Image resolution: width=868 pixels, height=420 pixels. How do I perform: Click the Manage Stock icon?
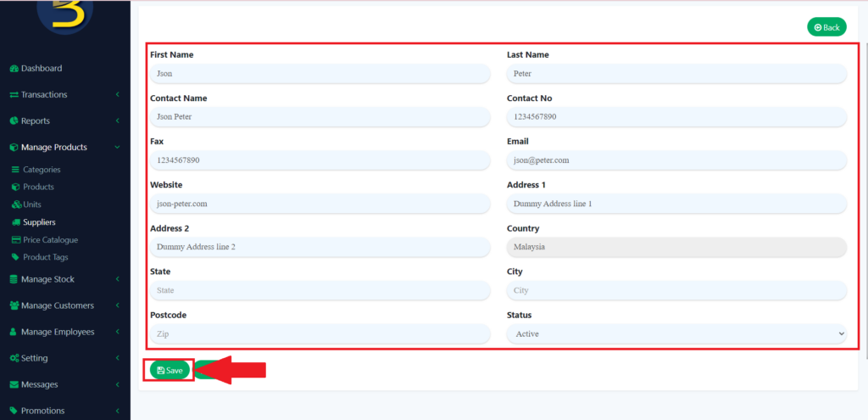(x=14, y=279)
